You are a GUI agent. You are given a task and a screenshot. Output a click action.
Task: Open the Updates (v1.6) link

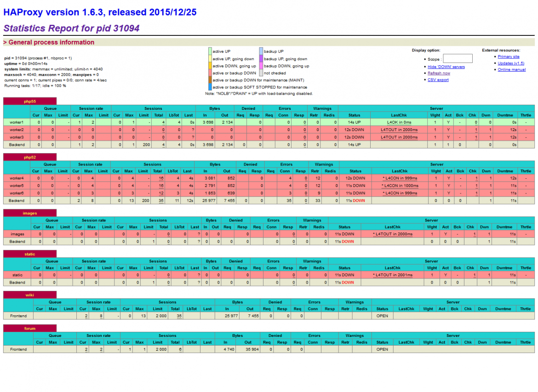(x=511, y=63)
